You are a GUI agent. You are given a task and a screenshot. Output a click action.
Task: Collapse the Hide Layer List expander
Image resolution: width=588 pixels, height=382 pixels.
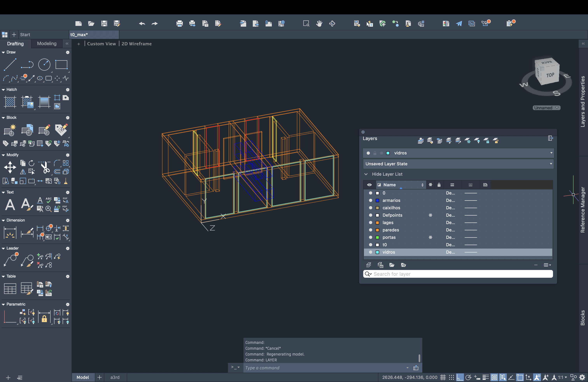click(366, 174)
